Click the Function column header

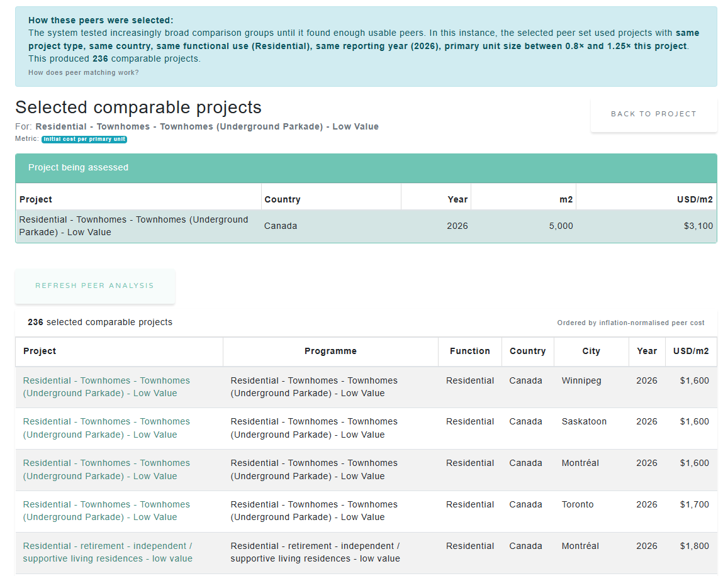coord(470,352)
